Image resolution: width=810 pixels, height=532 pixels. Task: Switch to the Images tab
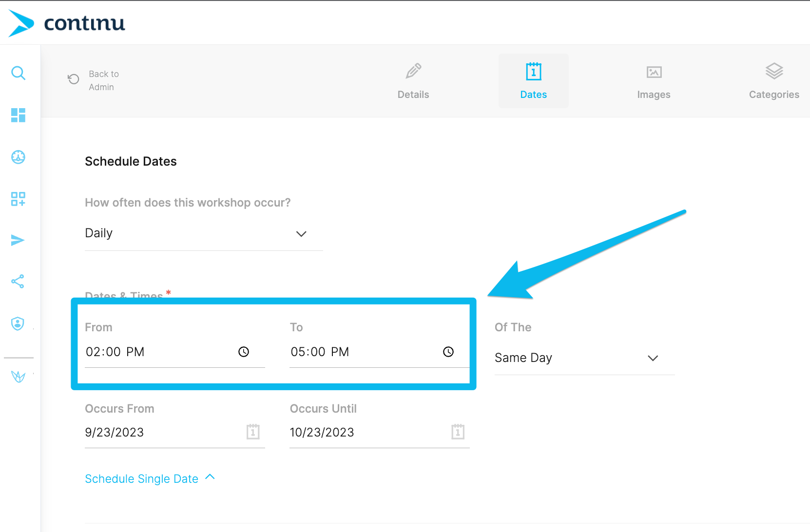[x=654, y=81]
